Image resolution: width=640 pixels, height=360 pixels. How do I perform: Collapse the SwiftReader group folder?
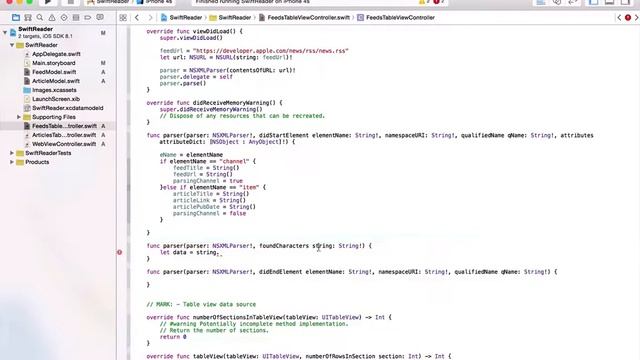(x=12, y=45)
